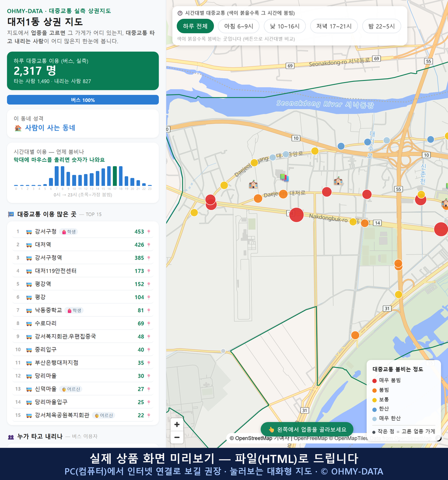Click the 수로다리 stop name

45,323
